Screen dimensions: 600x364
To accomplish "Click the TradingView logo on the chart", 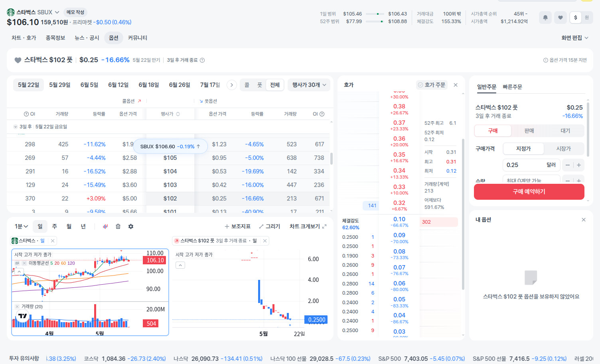I will click(23, 316).
